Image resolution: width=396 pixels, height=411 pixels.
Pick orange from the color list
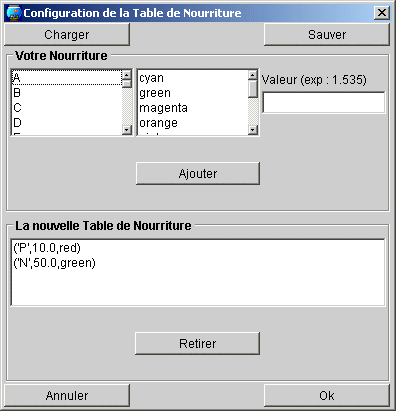(193, 123)
